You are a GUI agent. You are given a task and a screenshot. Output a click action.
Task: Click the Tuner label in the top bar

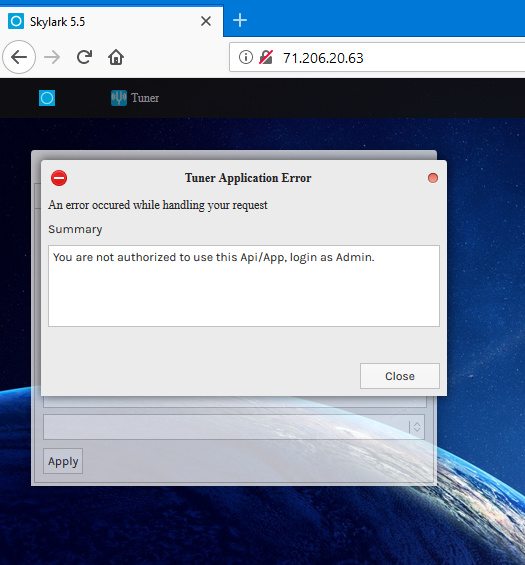(145, 98)
